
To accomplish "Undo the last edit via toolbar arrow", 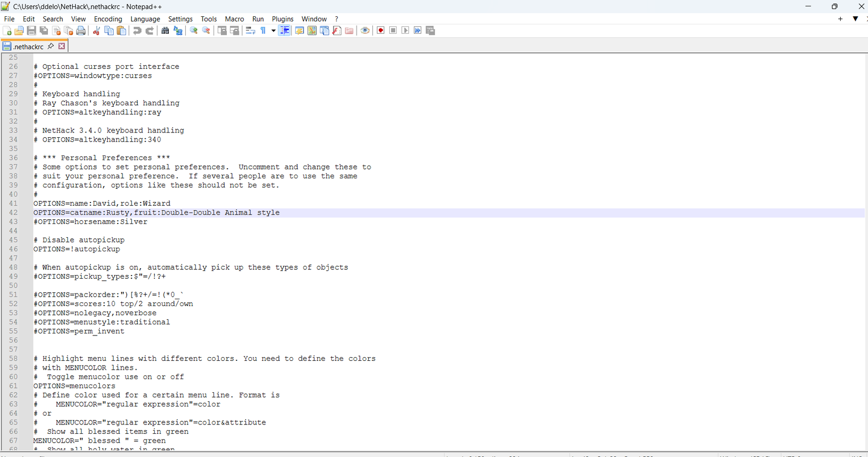I will pos(137,31).
